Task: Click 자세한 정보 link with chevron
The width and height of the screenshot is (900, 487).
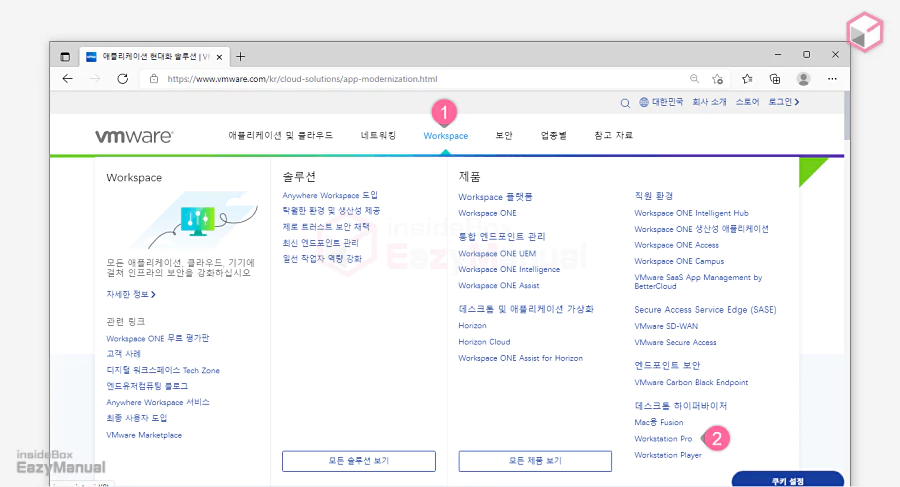Action: pyautogui.click(x=131, y=294)
